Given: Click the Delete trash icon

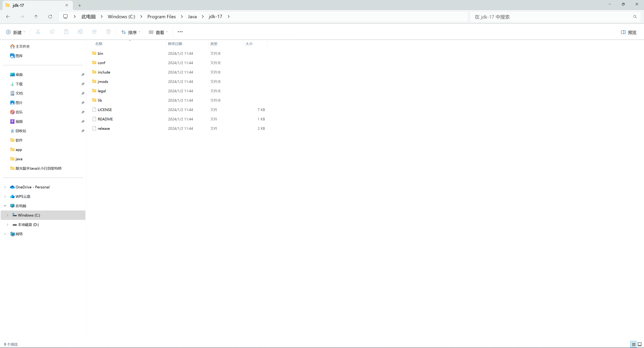Looking at the screenshot, I should coord(109,32).
